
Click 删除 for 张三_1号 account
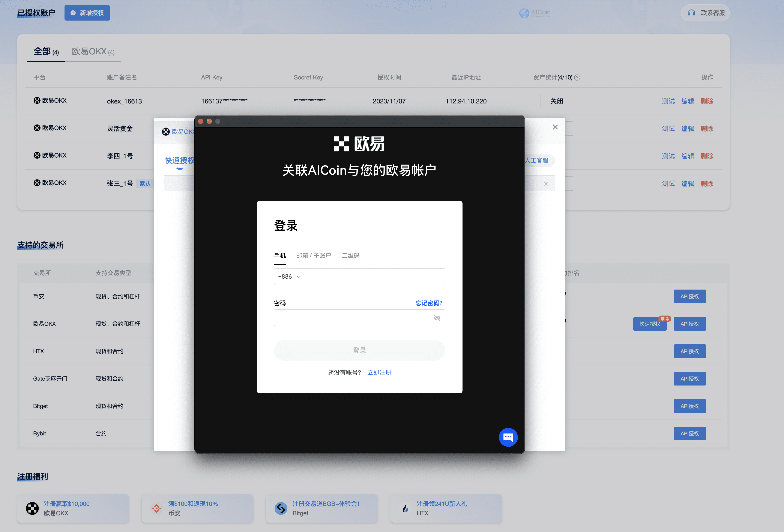pyautogui.click(x=707, y=183)
